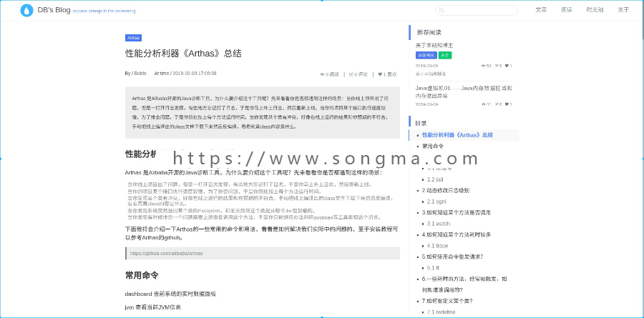The height and width of the screenshot is (318, 644).
Task: Click the comment icon beside 0 评论
Action: coord(351,75)
